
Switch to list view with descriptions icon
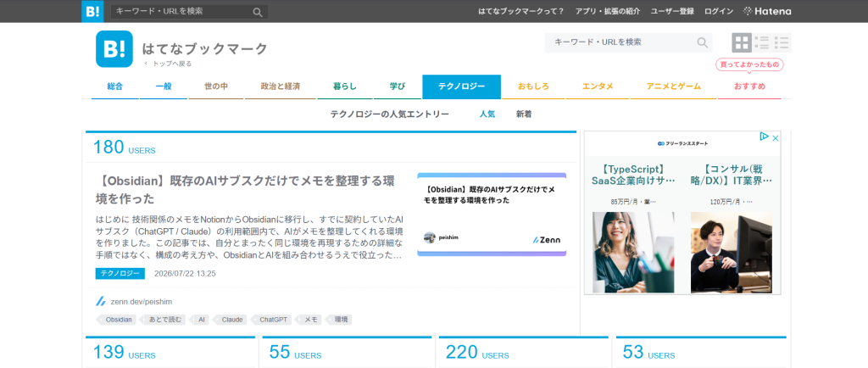762,42
